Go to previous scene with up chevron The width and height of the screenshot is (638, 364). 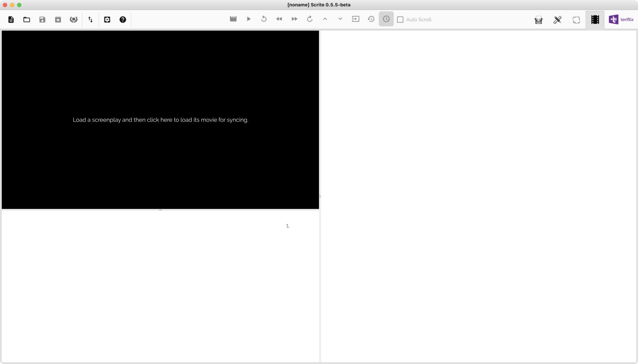[x=325, y=19]
